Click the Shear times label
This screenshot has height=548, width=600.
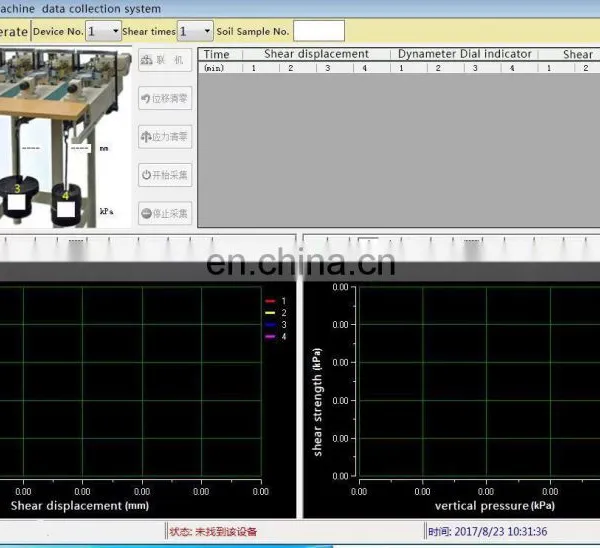(149, 31)
